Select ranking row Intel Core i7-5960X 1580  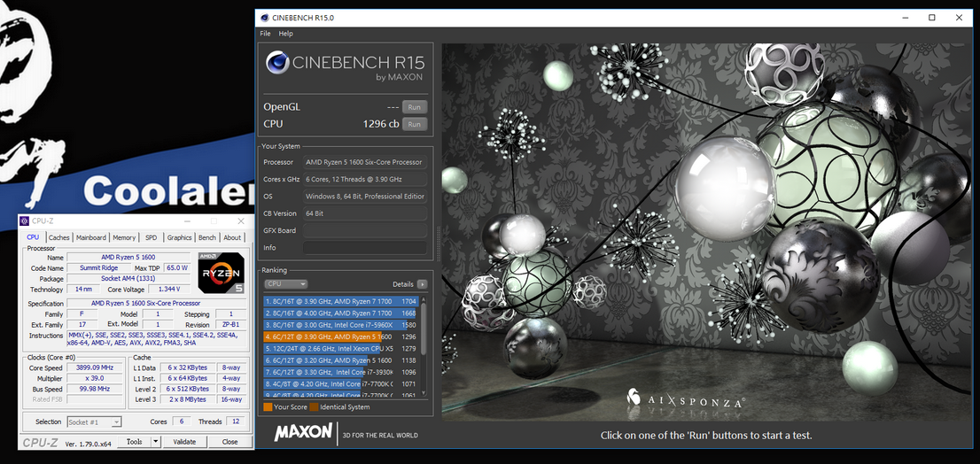click(x=340, y=325)
